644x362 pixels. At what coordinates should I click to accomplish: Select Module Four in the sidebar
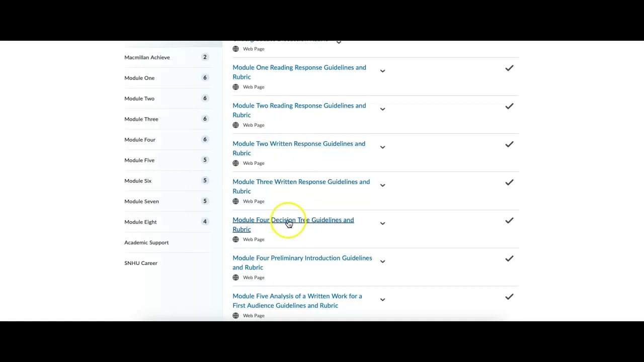(140, 140)
